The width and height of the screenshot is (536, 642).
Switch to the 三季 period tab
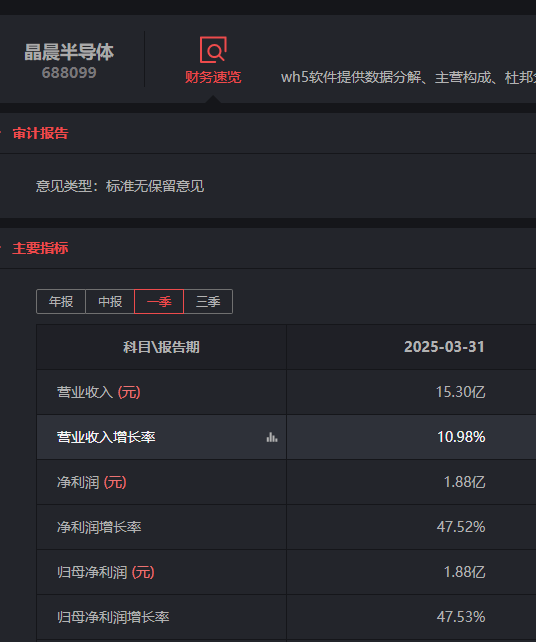(x=208, y=302)
